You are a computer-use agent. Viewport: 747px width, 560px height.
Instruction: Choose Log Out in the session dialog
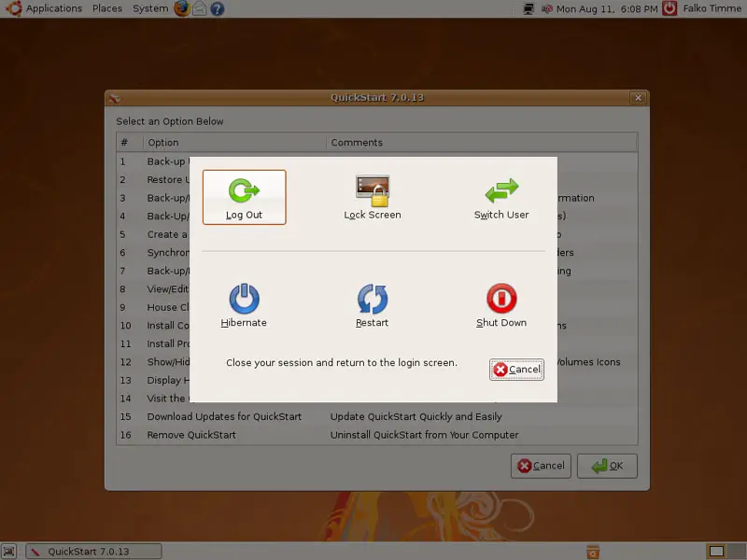coord(244,197)
